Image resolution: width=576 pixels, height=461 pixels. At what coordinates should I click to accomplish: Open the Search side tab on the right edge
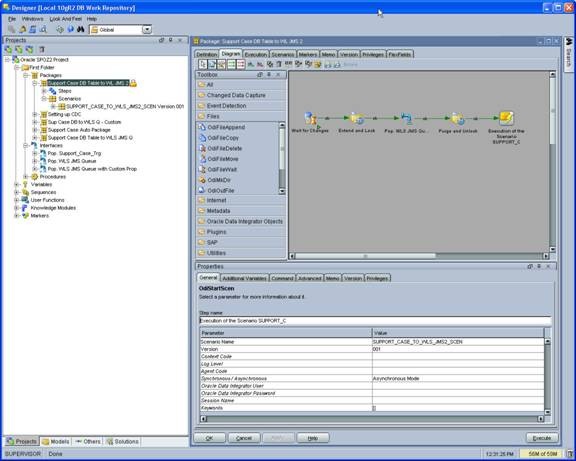point(569,54)
